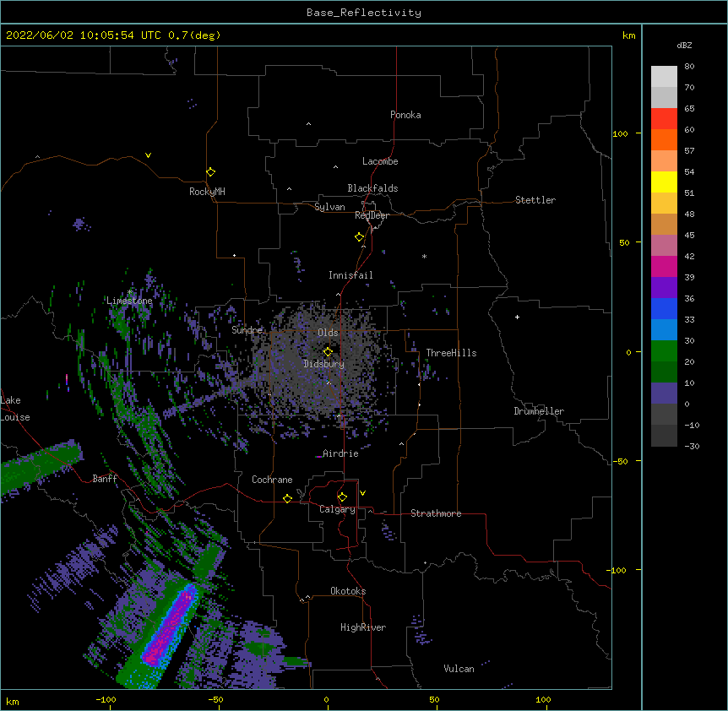Screen dimensions: 728x711
Task: Click the red swatch in the dBZ legend
Action: click(664, 119)
